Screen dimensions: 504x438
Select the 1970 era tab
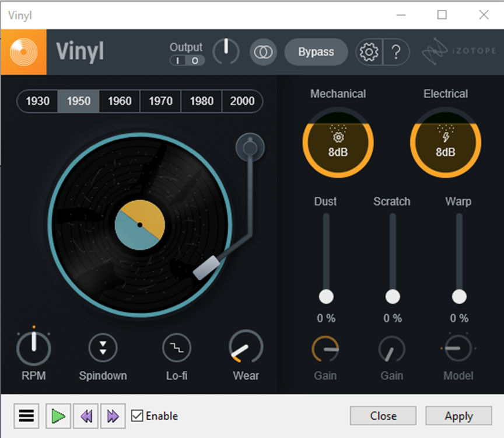coord(160,101)
